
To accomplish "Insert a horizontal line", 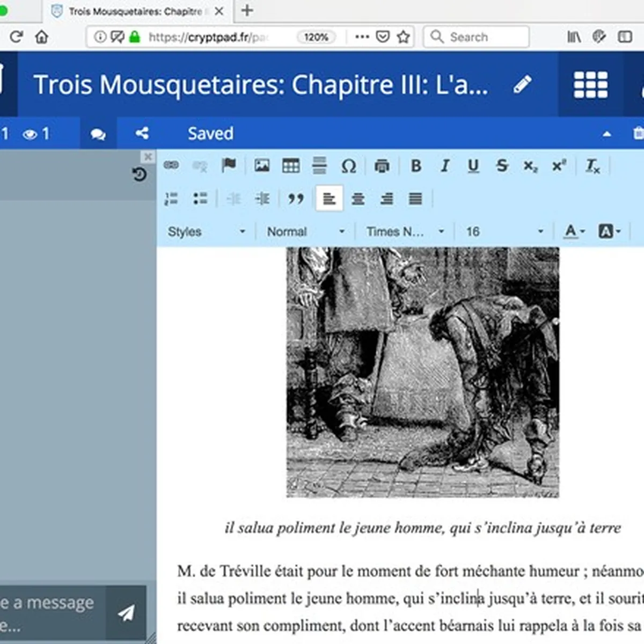I will click(319, 165).
